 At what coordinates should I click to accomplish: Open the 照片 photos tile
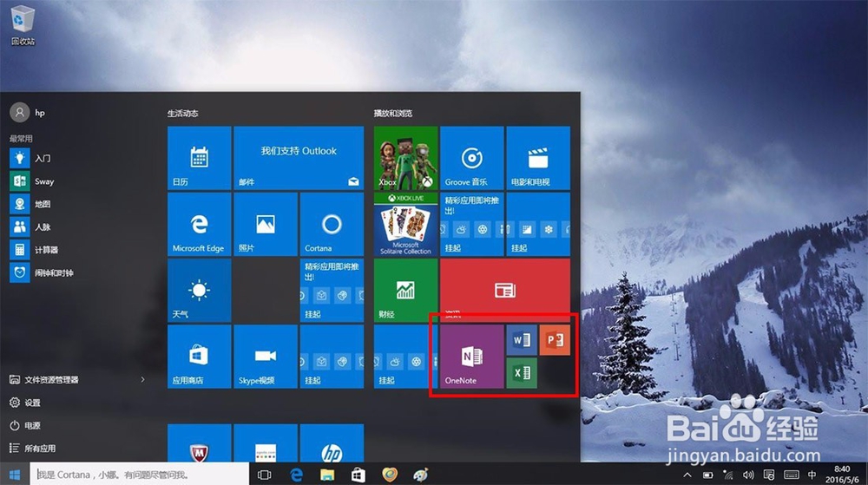(x=266, y=225)
